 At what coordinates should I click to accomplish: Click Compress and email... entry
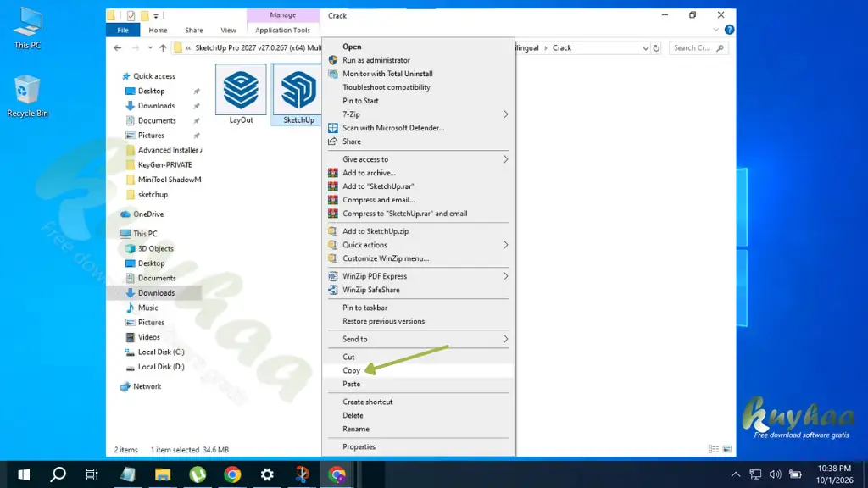click(378, 200)
